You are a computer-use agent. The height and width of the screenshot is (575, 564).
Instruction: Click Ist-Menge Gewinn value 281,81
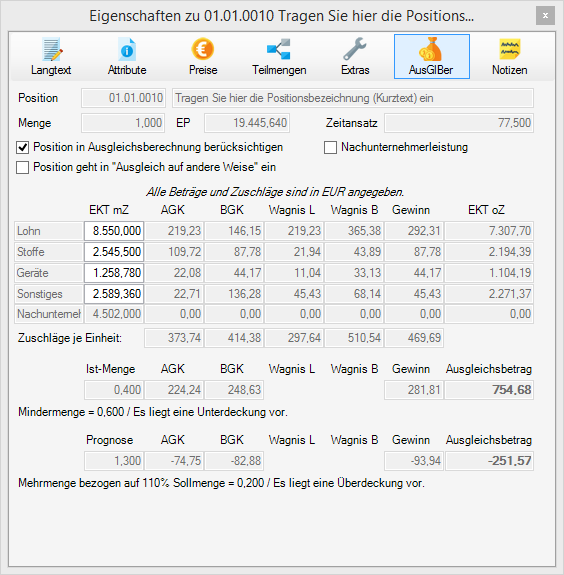pyautogui.click(x=414, y=390)
